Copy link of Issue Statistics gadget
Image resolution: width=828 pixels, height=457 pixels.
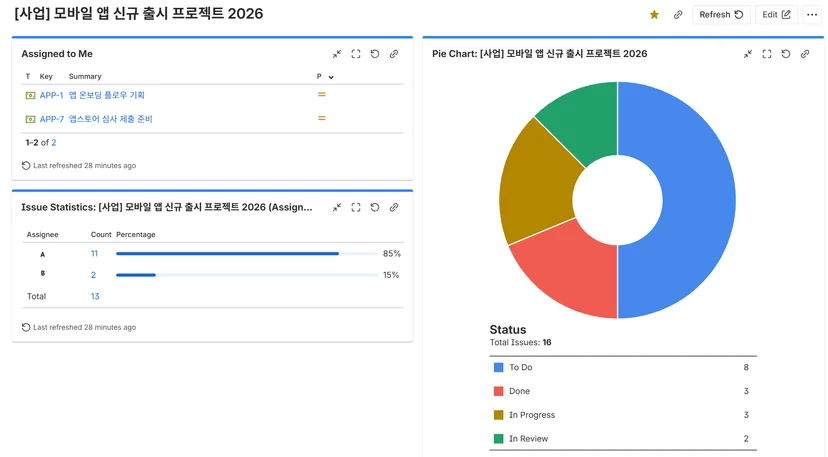point(394,207)
